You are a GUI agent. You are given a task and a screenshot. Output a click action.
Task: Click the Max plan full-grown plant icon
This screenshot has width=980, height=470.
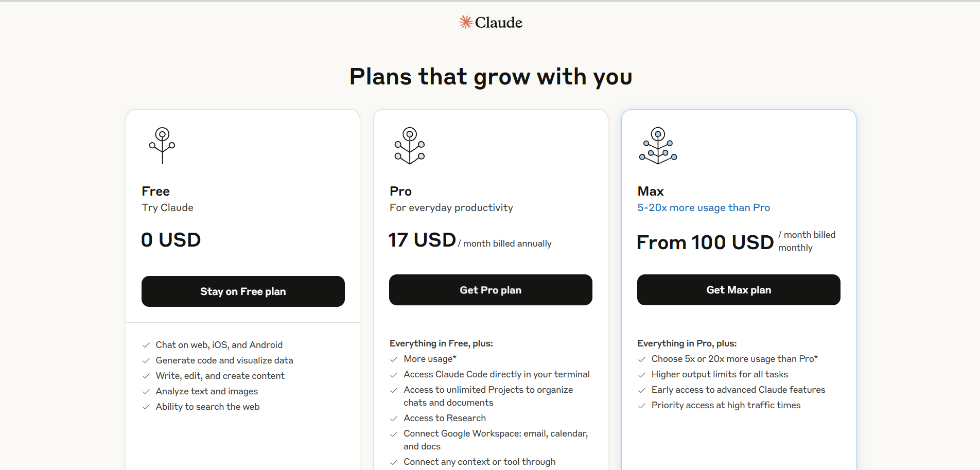(x=658, y=146)
